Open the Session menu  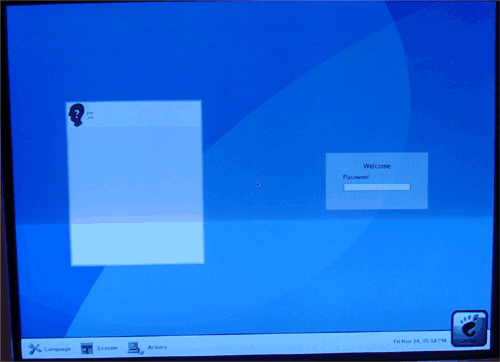(107, 348)
